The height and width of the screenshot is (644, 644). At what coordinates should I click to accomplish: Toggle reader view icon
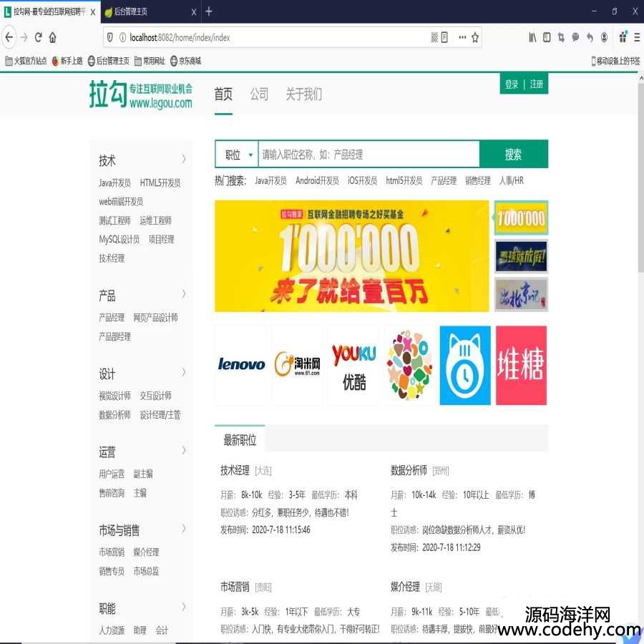(x=444, y=37)
